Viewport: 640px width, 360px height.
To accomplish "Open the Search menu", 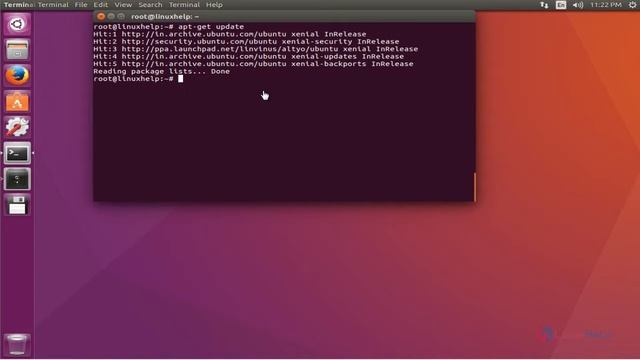I will tap(150, 5).
